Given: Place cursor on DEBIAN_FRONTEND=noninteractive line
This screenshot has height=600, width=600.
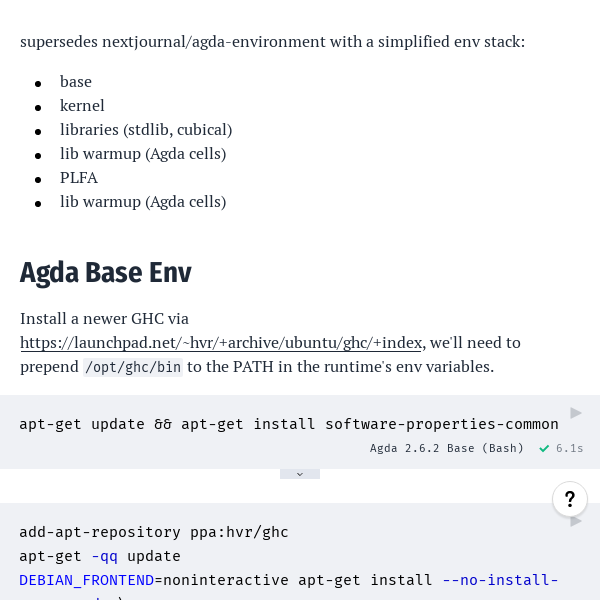Looking at the screenshot, I should 289,580.
